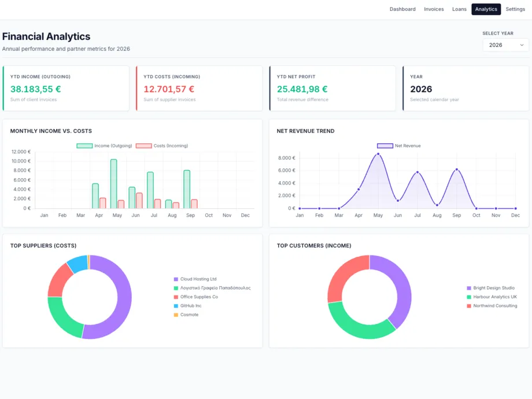Viewport: 532px width, 399px height.
Task: Click the May peak point on Net Revenue line
Action: [x=378, y=154]
